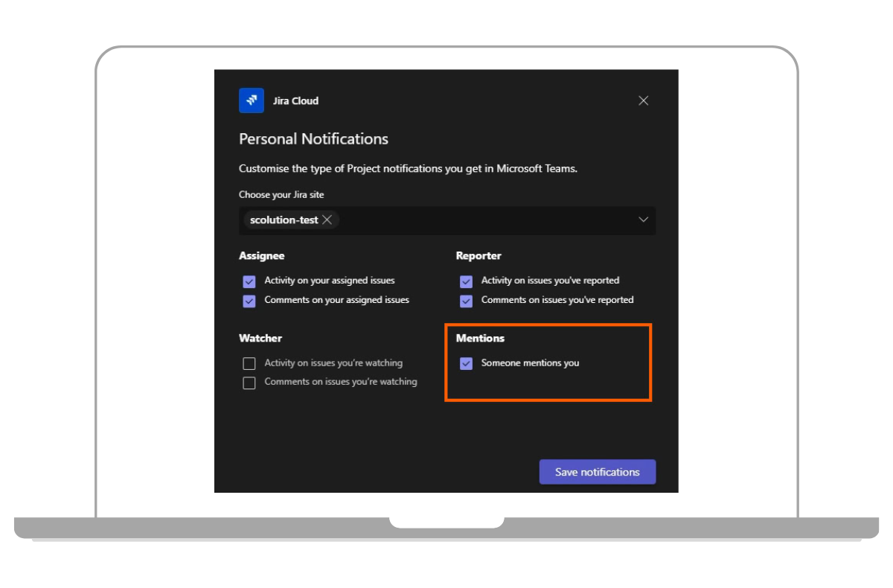Toggle Comments on issues you've reported checkbox
Image resolution: width=893 pixels, height=588 pixels.
pyautogui.click(x=466, y=301)
